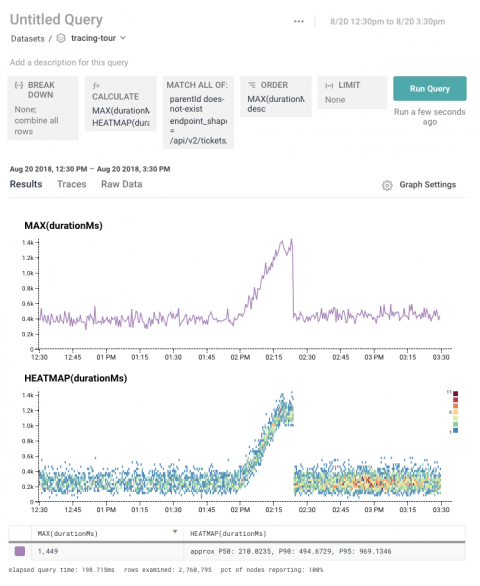Click the purple series color swatch

coord(20,551)
